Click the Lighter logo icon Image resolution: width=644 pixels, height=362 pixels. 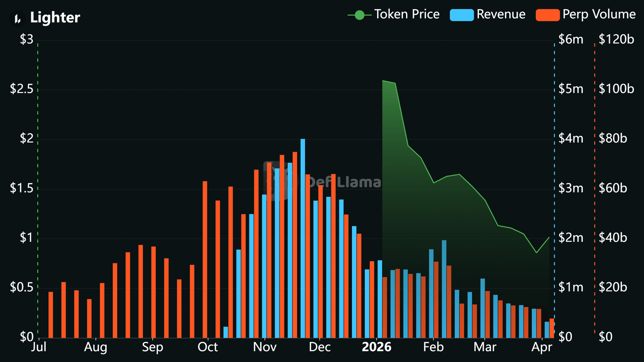[17, 18]
